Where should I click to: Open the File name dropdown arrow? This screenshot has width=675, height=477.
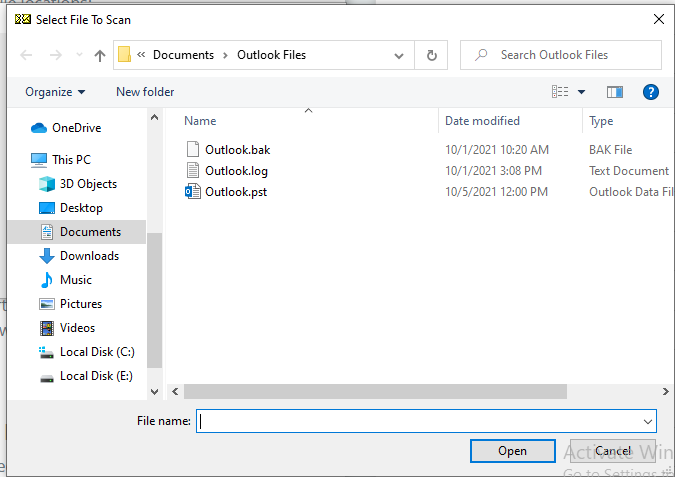tap(647, 421)
